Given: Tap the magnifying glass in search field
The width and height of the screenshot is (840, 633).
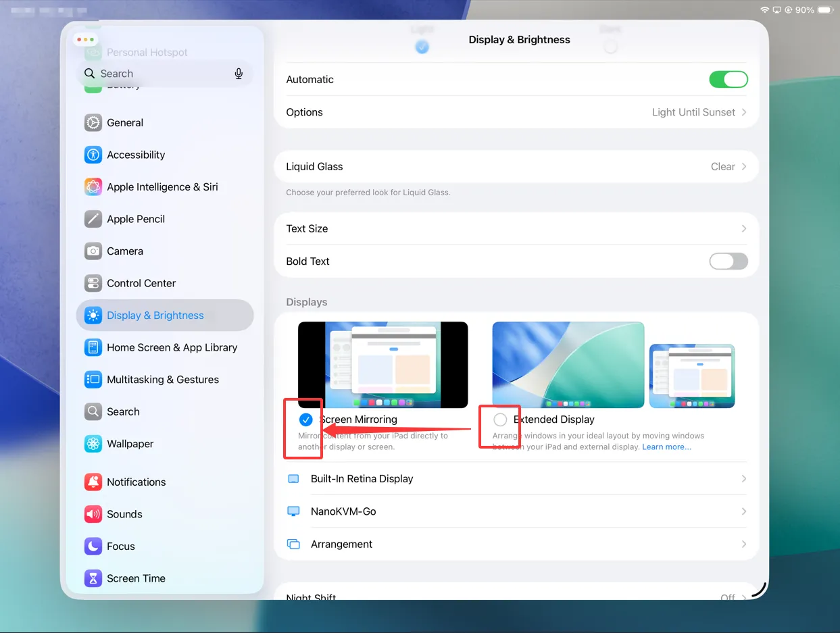Looking at the screenshot, I should point(89,73).
